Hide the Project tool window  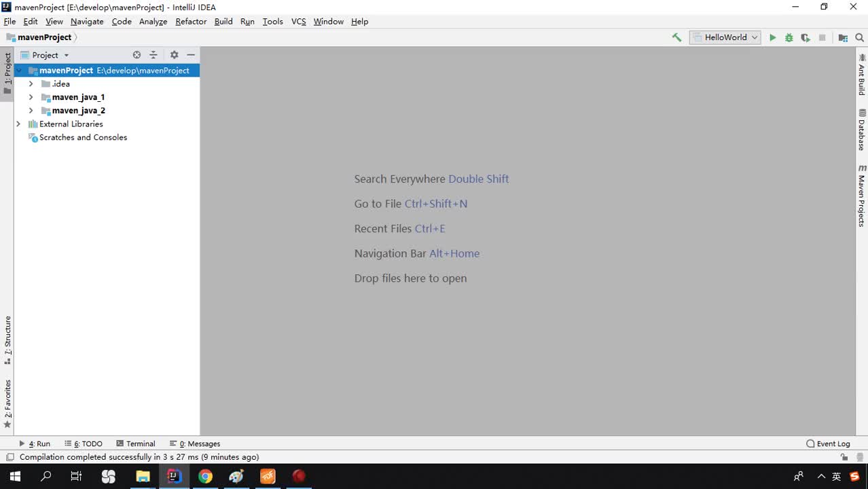click(191, 55)
